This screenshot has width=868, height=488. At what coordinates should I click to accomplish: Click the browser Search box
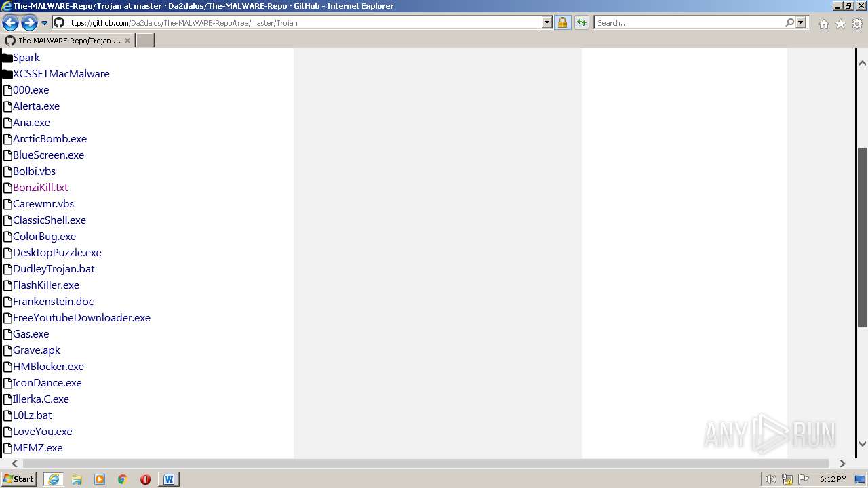coord(689,22)
